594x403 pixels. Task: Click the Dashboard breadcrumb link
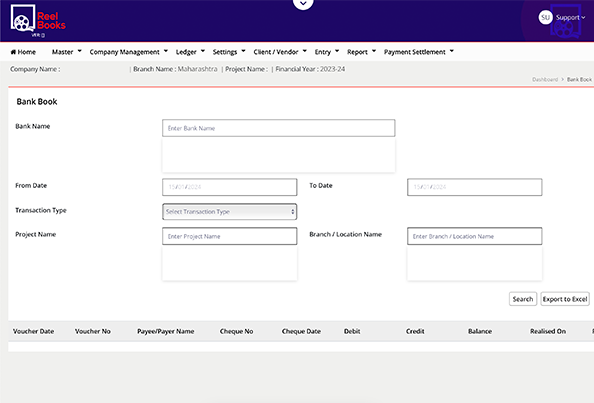545,80
